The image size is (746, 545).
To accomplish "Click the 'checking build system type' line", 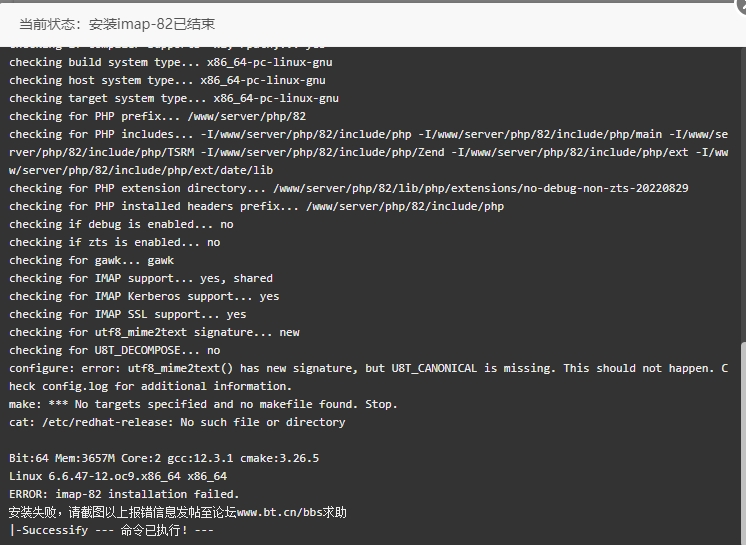I will (x=171, y=62).
